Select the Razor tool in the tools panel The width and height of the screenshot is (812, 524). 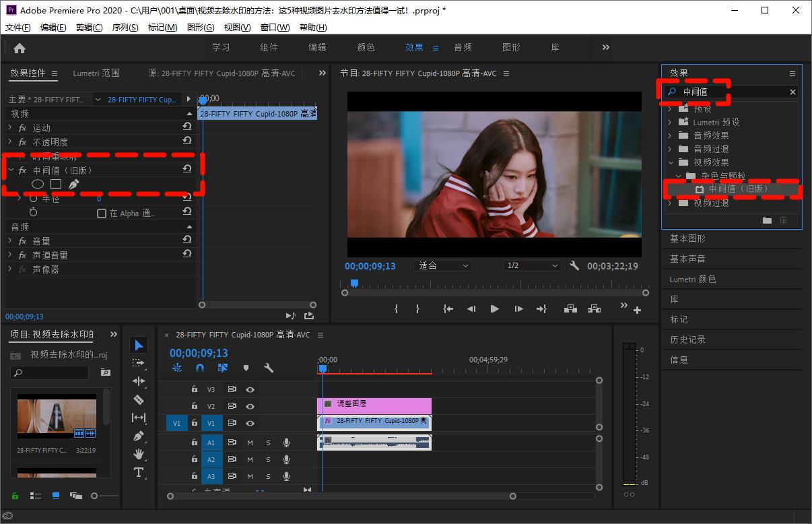pos(139,399)
